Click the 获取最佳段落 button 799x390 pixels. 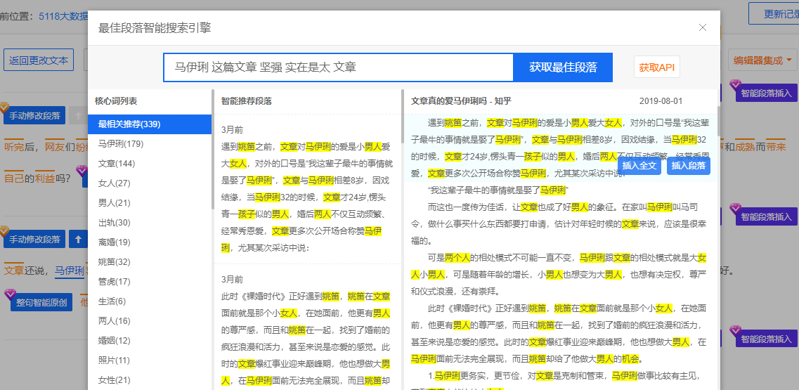563,67
